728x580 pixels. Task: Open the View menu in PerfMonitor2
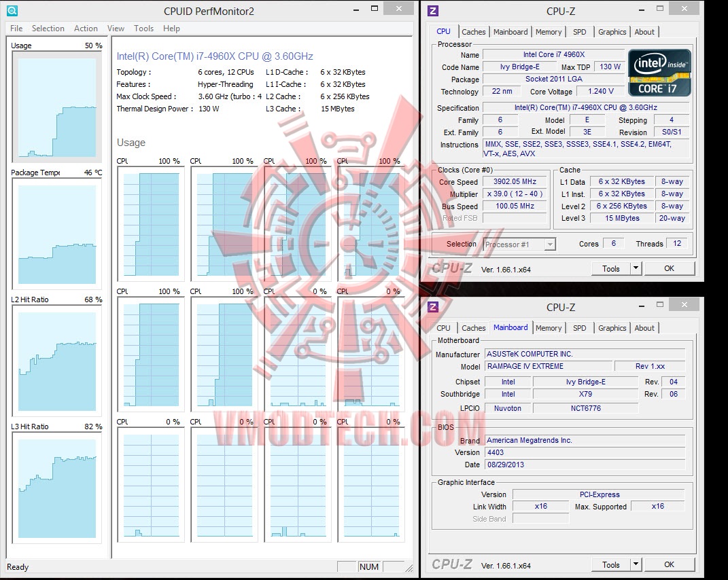[x=116, y=29]
